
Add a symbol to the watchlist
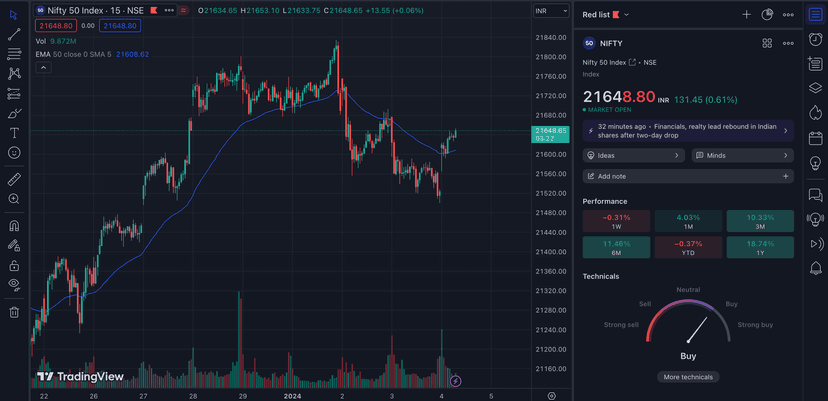746,15
